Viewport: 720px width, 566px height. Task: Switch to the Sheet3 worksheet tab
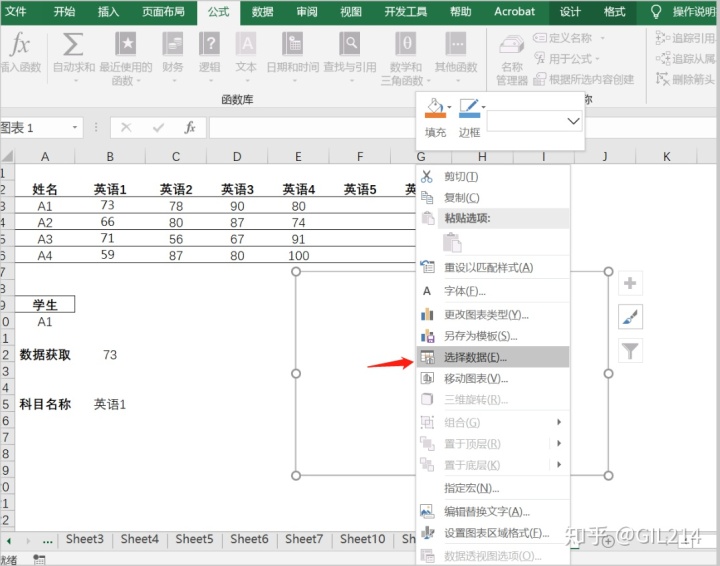coord(84,539)
